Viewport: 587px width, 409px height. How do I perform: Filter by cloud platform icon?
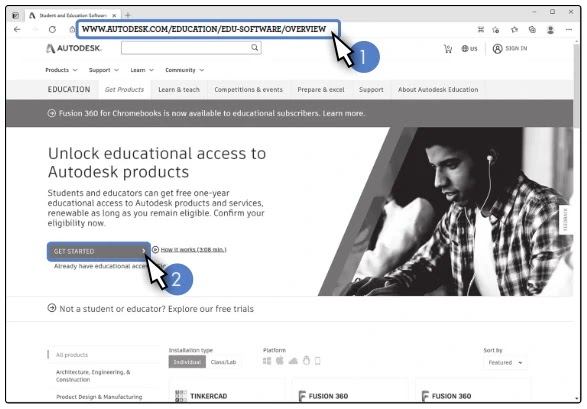(293, 361)
